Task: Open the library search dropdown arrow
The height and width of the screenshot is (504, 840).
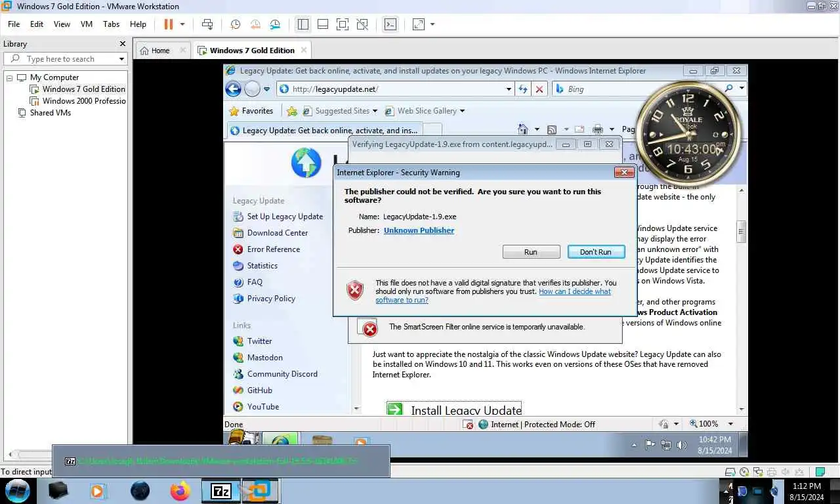Action: pos(121,59)
